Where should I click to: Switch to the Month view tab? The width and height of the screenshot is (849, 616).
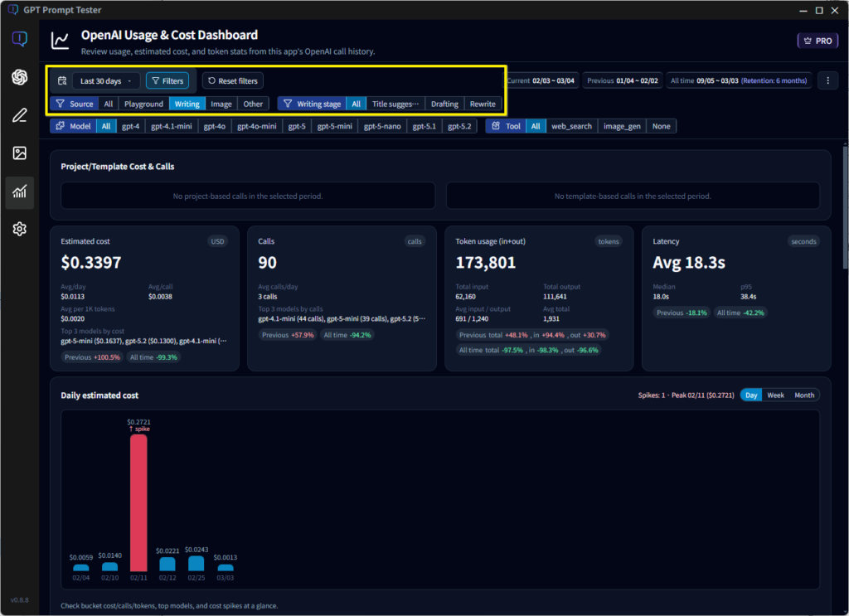coord(803,395)
